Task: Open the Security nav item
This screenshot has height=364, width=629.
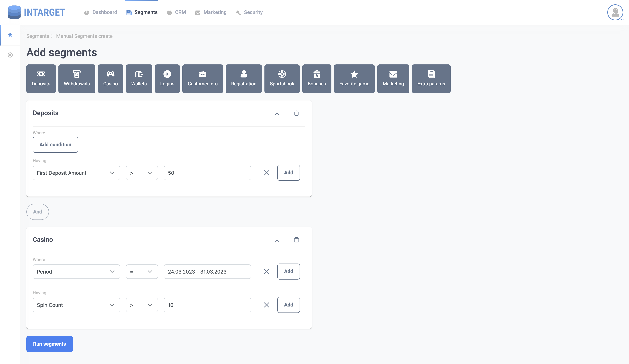Action: (249, 12)
